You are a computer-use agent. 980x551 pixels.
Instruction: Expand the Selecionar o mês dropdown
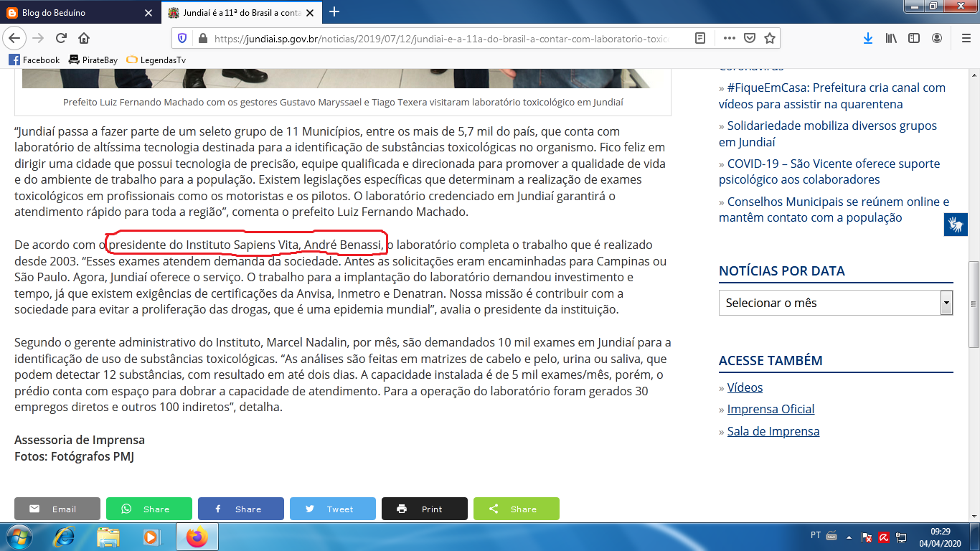click(836, 303)
